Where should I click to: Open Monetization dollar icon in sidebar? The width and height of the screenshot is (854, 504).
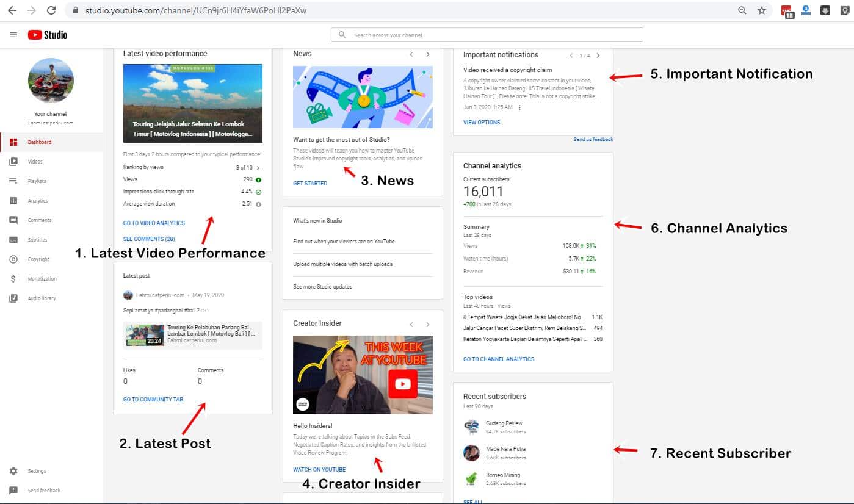tap(13, 279)
